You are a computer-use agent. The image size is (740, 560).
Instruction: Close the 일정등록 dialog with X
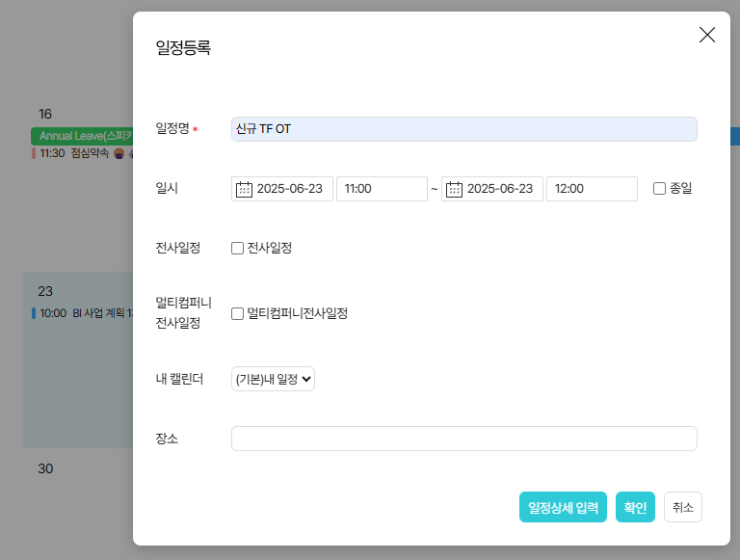(706, 35)
